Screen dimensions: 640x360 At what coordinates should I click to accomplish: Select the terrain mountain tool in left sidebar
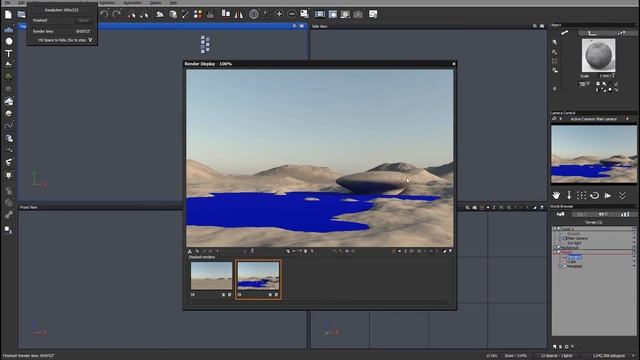coord(9,64)
